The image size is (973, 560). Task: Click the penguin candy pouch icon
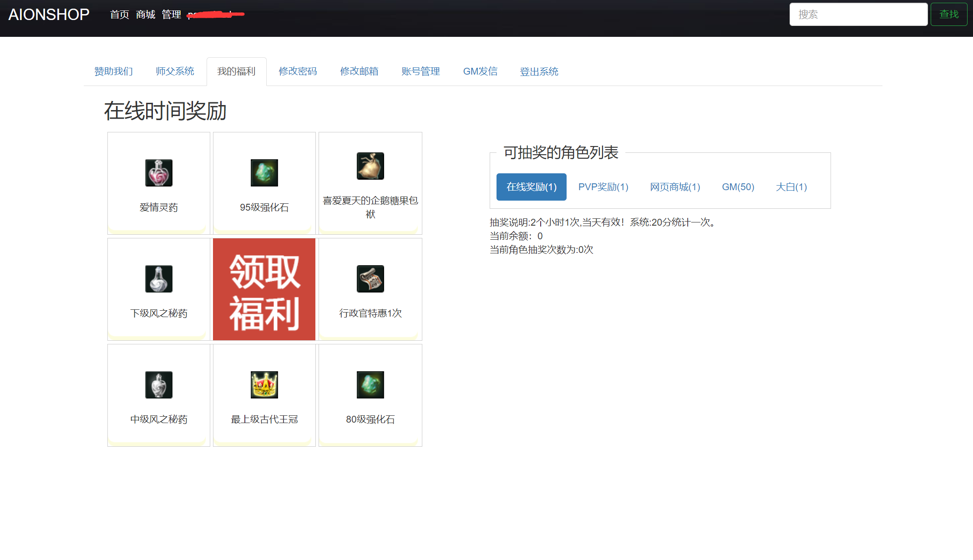(370, 166)
